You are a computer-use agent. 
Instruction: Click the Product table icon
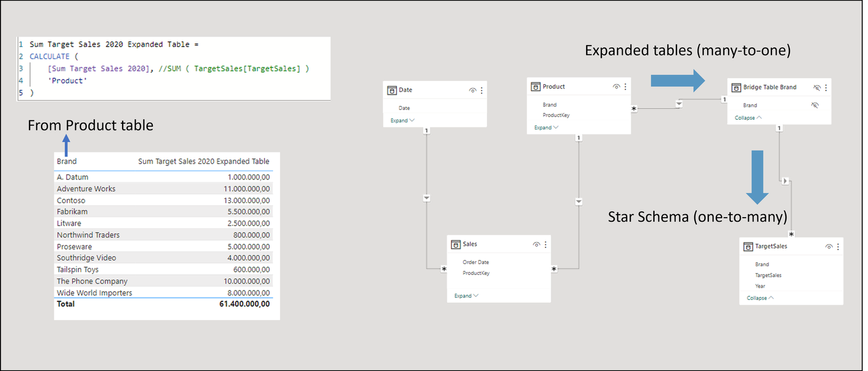click(536, 87)
